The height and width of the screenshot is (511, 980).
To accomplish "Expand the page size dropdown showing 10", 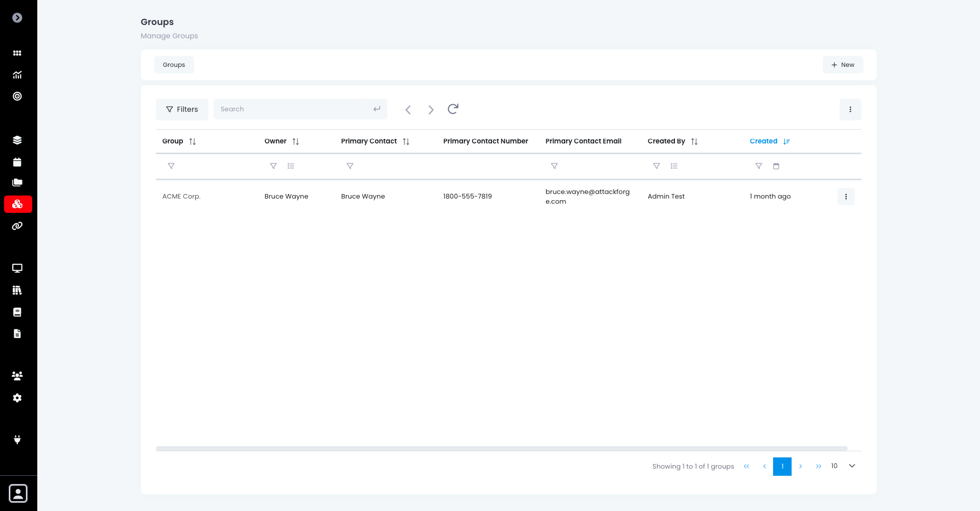I will (843, 466).
